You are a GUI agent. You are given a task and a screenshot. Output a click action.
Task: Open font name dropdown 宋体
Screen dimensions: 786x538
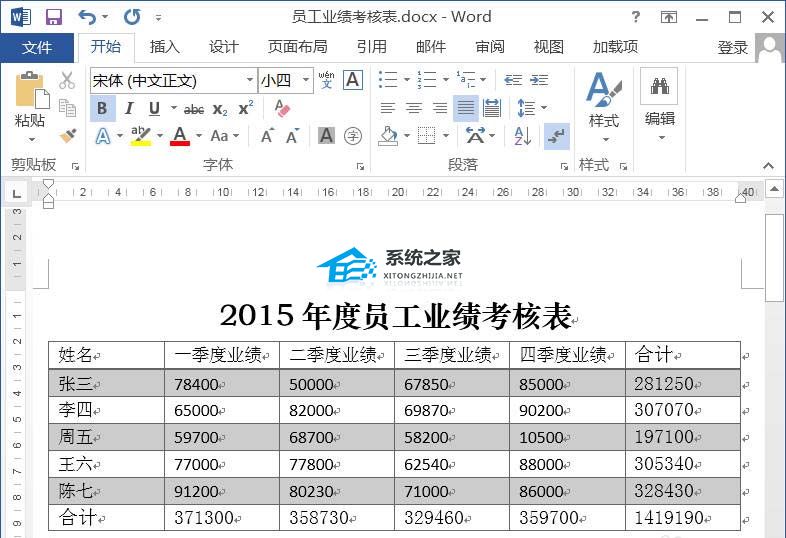coord(250,80)
